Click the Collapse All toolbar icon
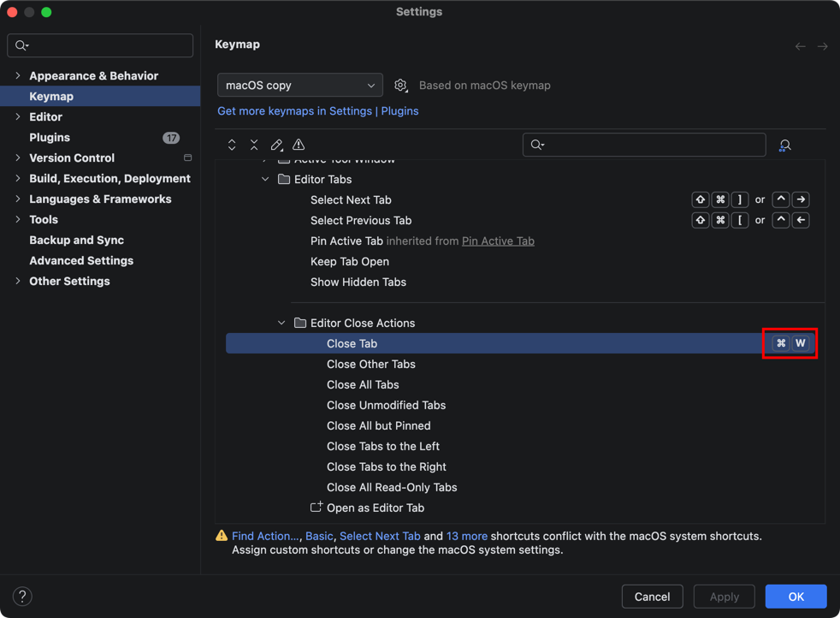The height and width of the screenshot is (618, 840). [254, 145]
